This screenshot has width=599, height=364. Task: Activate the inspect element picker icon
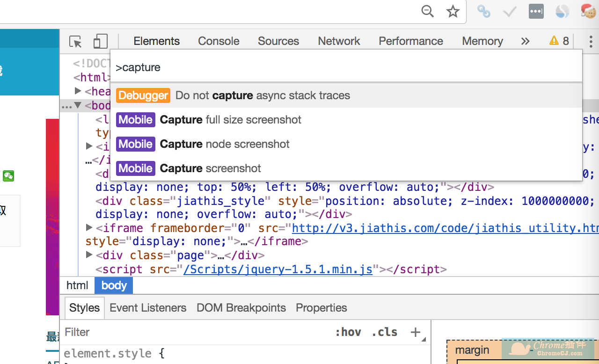tap(75, 42)
